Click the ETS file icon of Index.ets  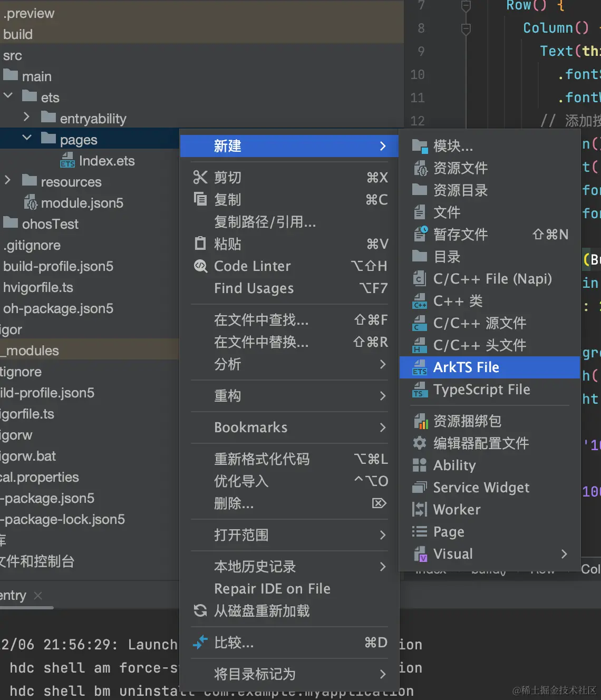[x=67, y=160]
